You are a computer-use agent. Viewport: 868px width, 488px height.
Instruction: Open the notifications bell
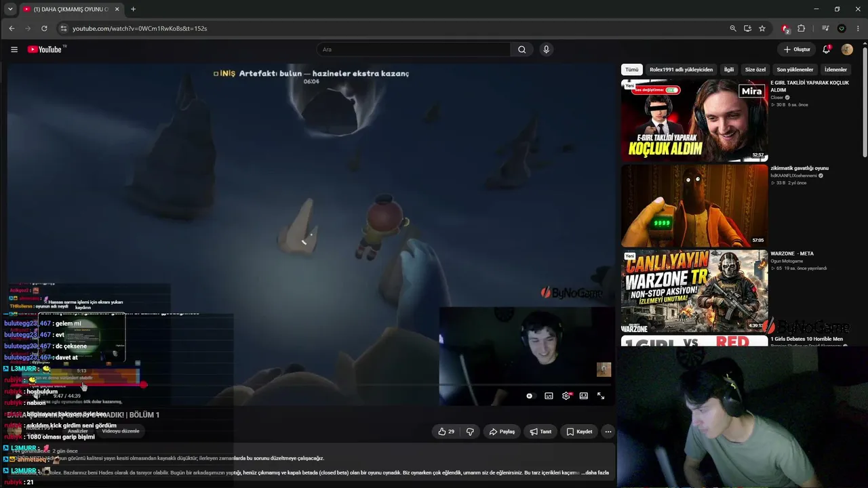(826, 49)
